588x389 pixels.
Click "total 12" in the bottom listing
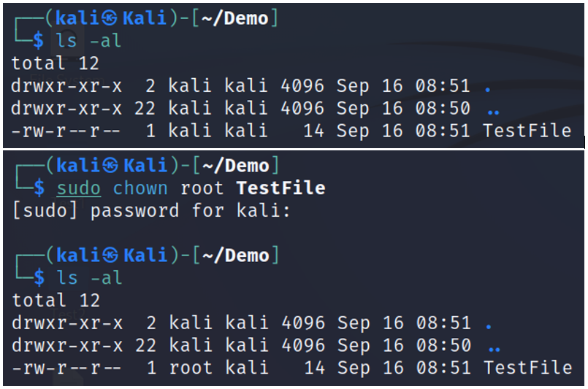pyautogui.click(x=55, y=301)
